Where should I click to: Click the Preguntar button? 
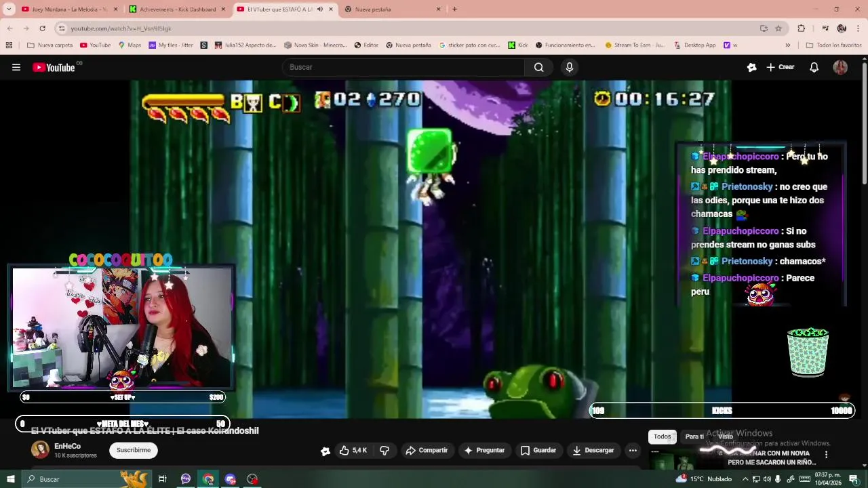(x=484, y=450)
